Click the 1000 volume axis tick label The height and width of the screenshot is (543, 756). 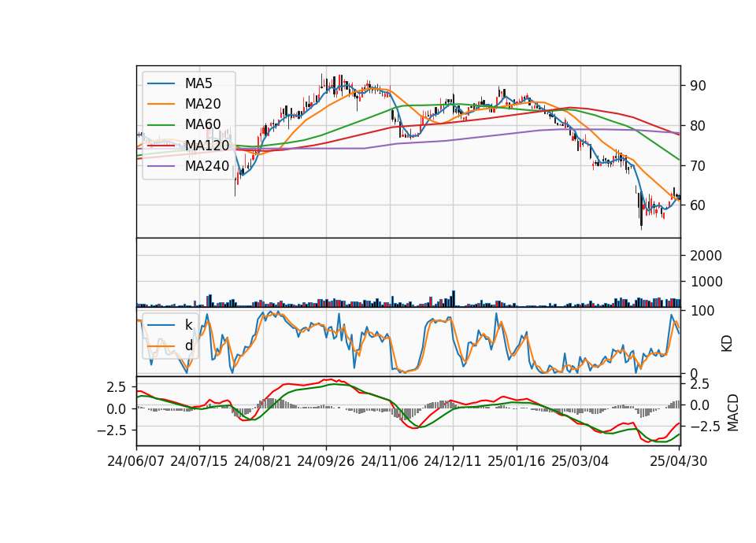[706, 282]
